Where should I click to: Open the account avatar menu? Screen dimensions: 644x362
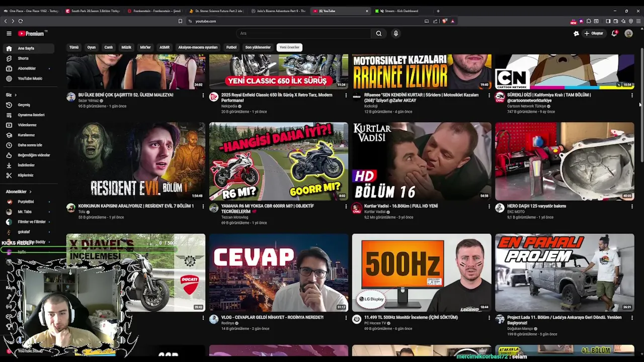coord(628,33)
